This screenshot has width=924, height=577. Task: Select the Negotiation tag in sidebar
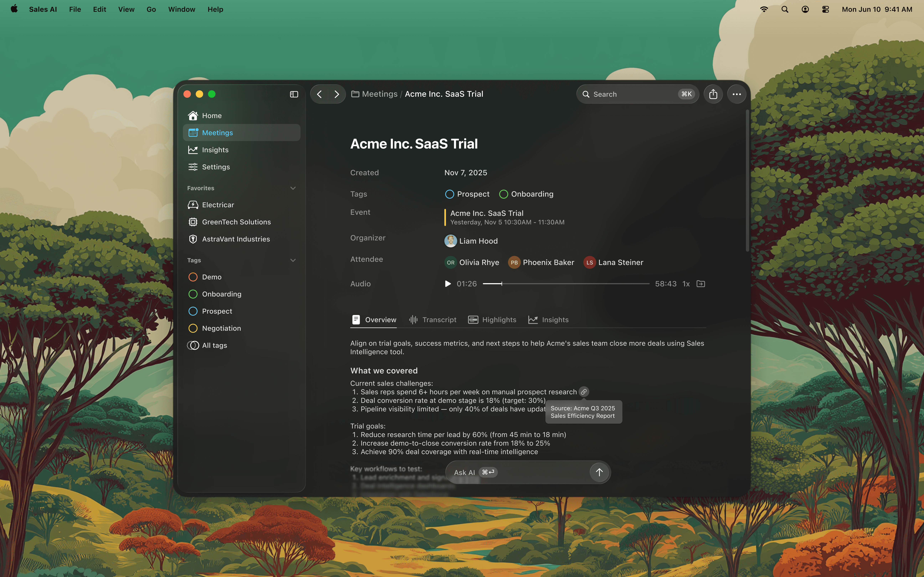(221, 328)
